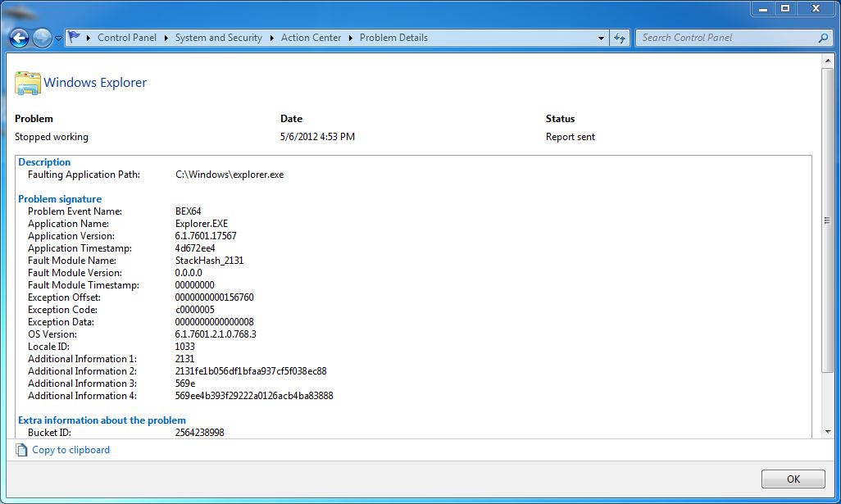The width and height of the screenshot is (841, 504).
Task: Click the Forward navigation arrow button
Action: pyautogui.click(x=42, y=38)
